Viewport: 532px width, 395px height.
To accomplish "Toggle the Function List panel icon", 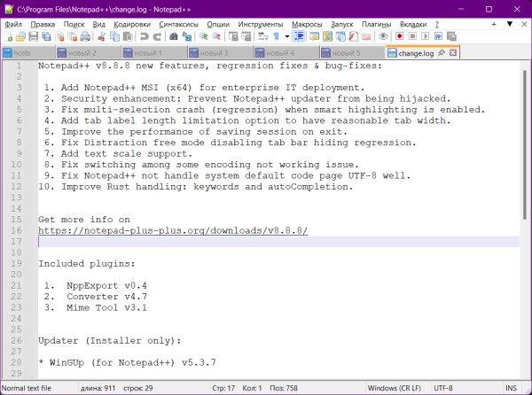I will (353, 36).
